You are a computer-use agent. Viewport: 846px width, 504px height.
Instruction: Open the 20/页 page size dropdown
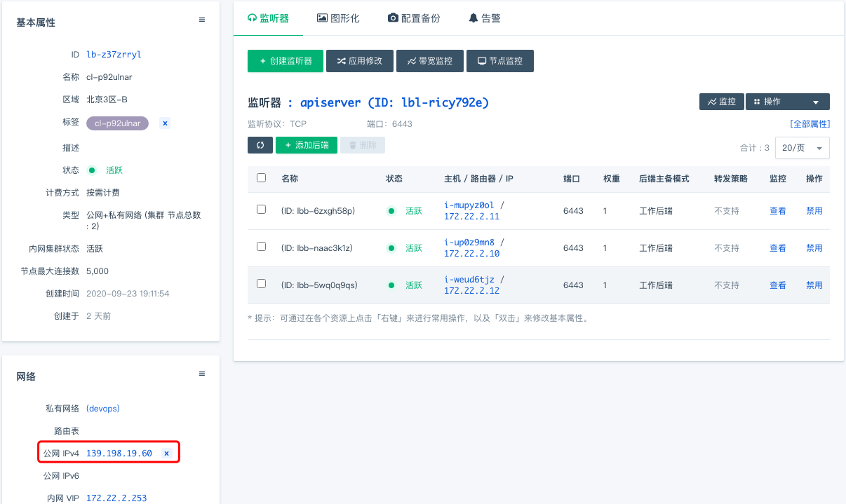pyautogui.click(x=802, y=148)
